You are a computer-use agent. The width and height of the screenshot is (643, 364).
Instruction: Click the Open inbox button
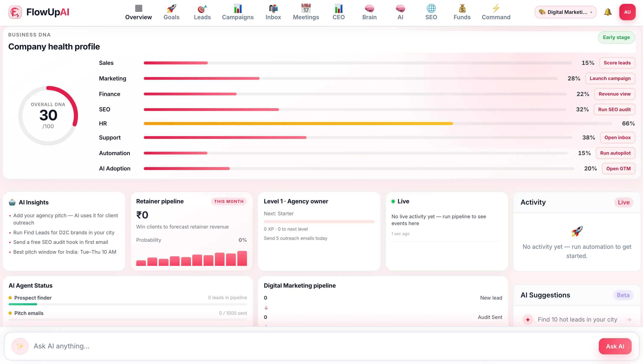(x=617, y=137)
